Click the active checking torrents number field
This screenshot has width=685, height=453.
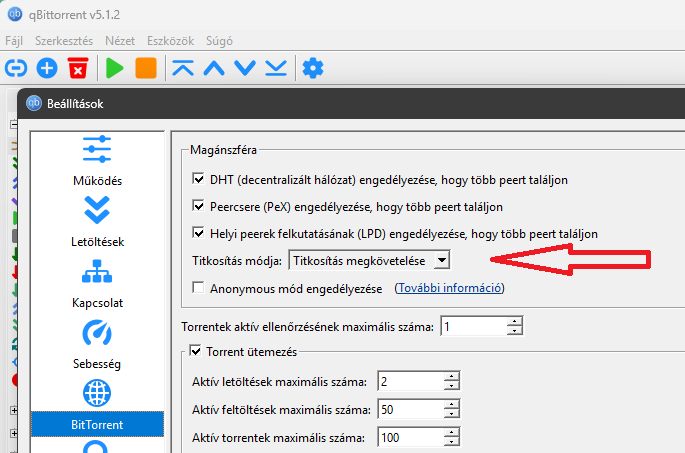[x=474, y=326]
